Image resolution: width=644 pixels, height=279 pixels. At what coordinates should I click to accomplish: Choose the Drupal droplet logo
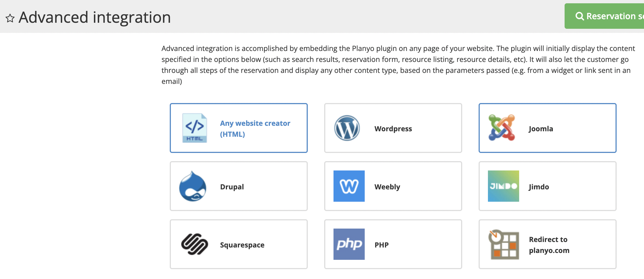click(x=193, y=186)
